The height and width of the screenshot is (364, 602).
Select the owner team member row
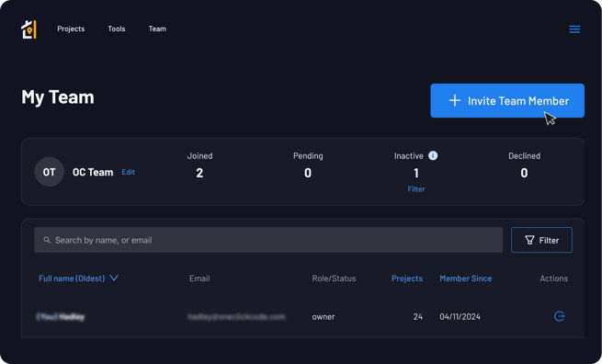click(x=302, y=316)
